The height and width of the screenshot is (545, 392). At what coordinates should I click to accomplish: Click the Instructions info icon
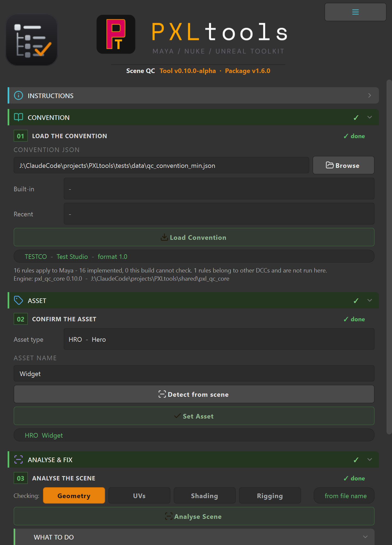pyautogui.click(x=19, y=95)
